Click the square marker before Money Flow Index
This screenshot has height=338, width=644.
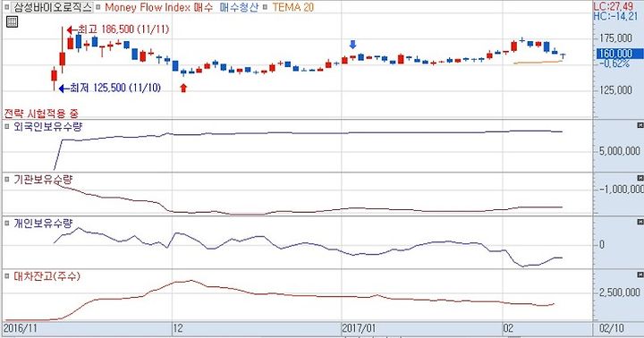pos(98,7)
